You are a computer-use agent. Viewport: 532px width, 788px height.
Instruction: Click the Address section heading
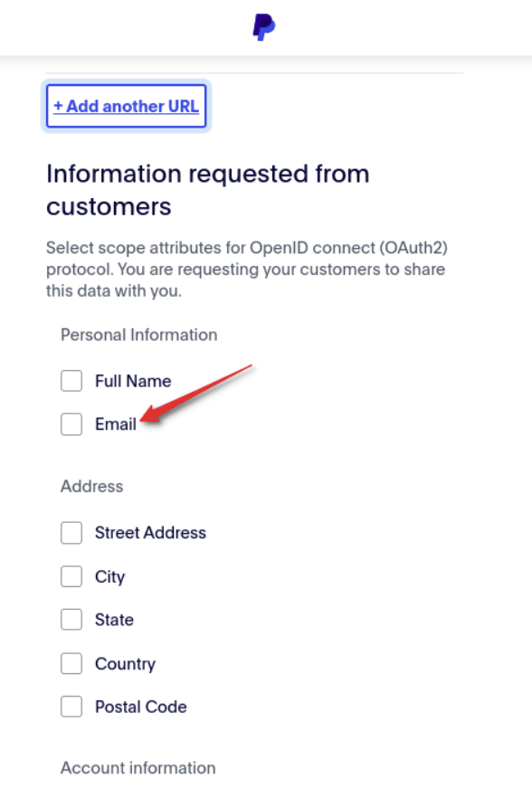tap(92, 487)
